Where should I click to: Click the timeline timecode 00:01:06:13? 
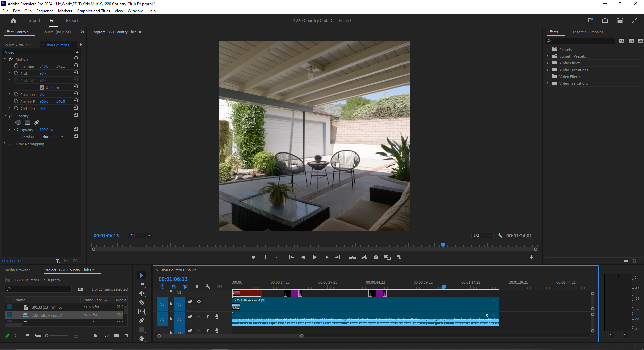click(x=173, y=279)
